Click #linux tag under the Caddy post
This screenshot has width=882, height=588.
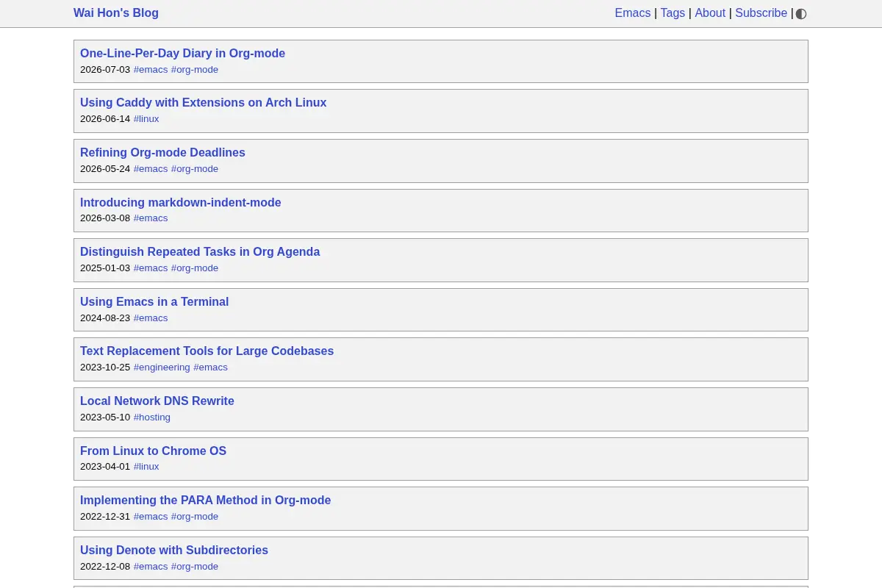(x=146, y=119)
